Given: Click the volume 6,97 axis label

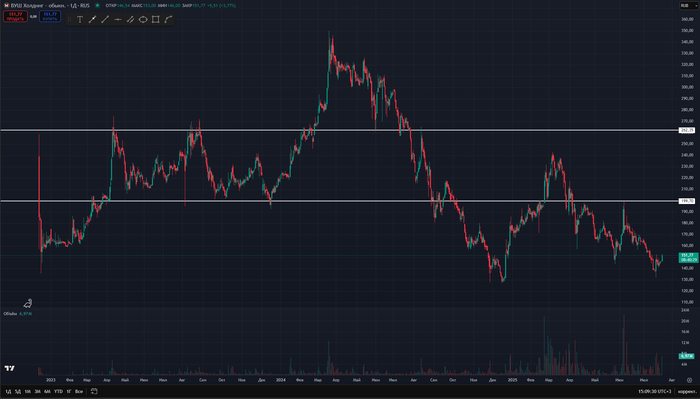Looking at the screenshot, I should [x=687, y=356].
